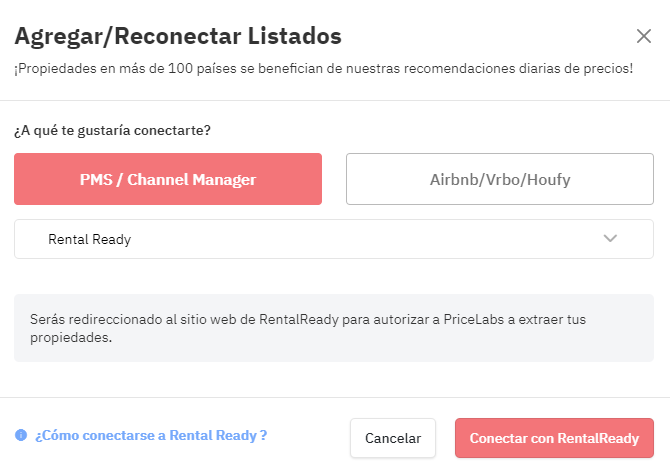Click the ¿A qué te gustaría conectarte? label
Viewport: 670px width, 469px height.
112,130
